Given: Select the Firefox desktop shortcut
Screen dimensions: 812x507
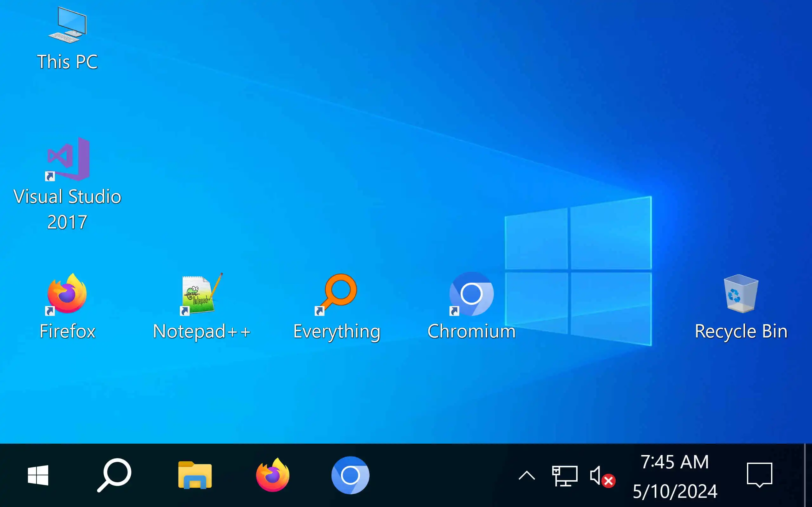Looking at the screenshot, I should click(x=67, y=294).
